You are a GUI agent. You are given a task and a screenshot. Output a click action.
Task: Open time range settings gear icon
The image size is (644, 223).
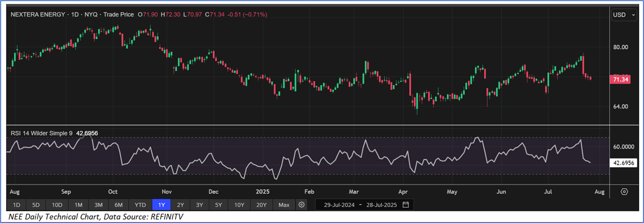[301, 205]
